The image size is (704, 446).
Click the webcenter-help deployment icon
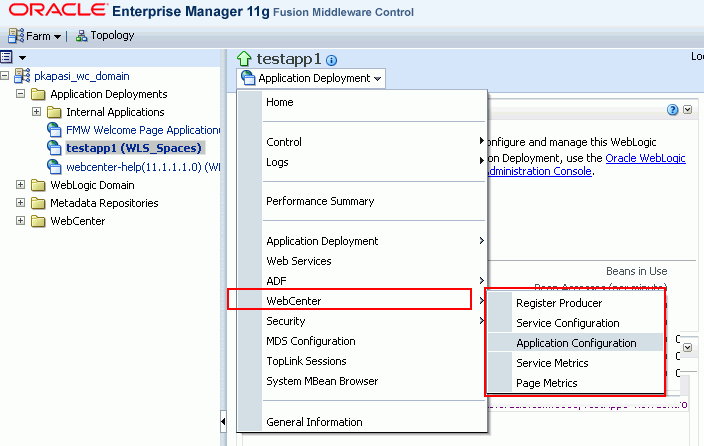[54, 167]
